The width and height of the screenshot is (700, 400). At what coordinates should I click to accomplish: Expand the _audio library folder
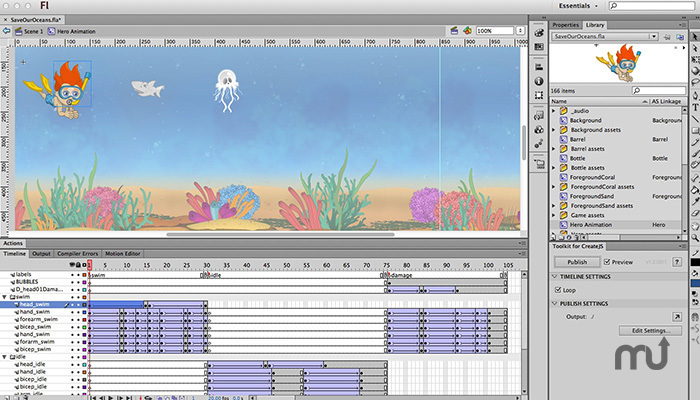[553, 111]
